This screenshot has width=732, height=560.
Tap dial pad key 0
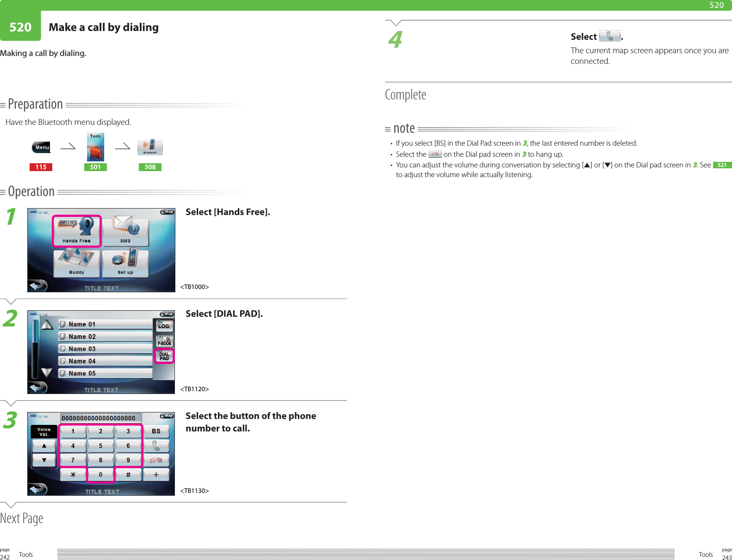[101, 474]
